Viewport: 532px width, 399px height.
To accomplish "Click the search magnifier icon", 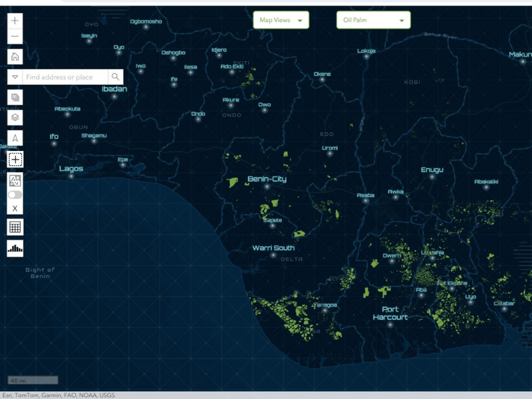I will [x=116, y=77].
